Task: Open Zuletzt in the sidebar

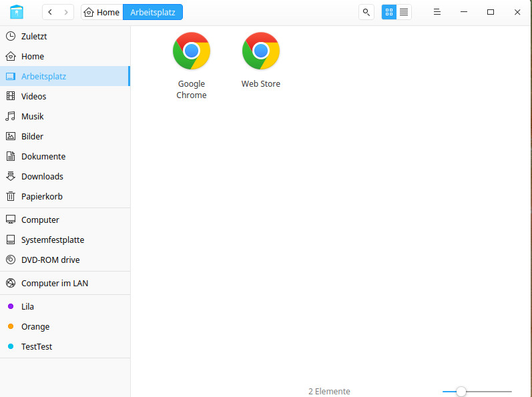Action: point(65,36)
